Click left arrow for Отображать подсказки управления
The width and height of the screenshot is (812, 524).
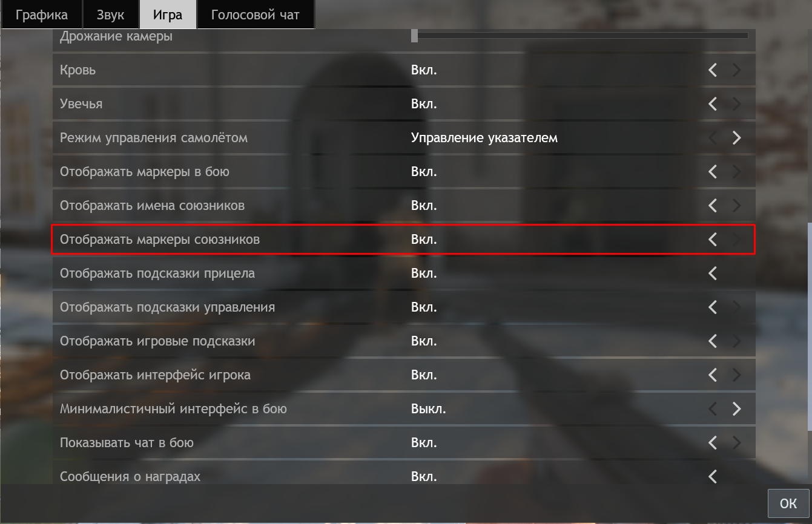pos(713,307)
